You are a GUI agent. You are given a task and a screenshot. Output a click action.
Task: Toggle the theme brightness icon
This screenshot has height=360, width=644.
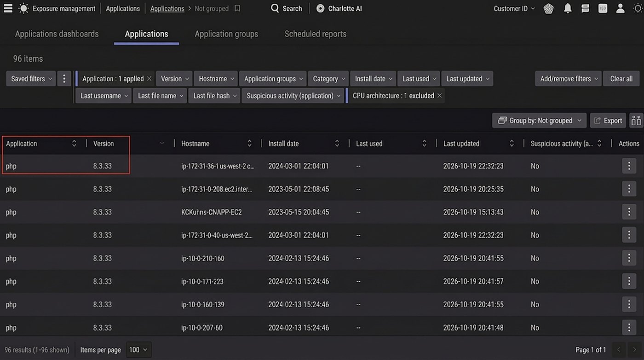tap(638, 8)
